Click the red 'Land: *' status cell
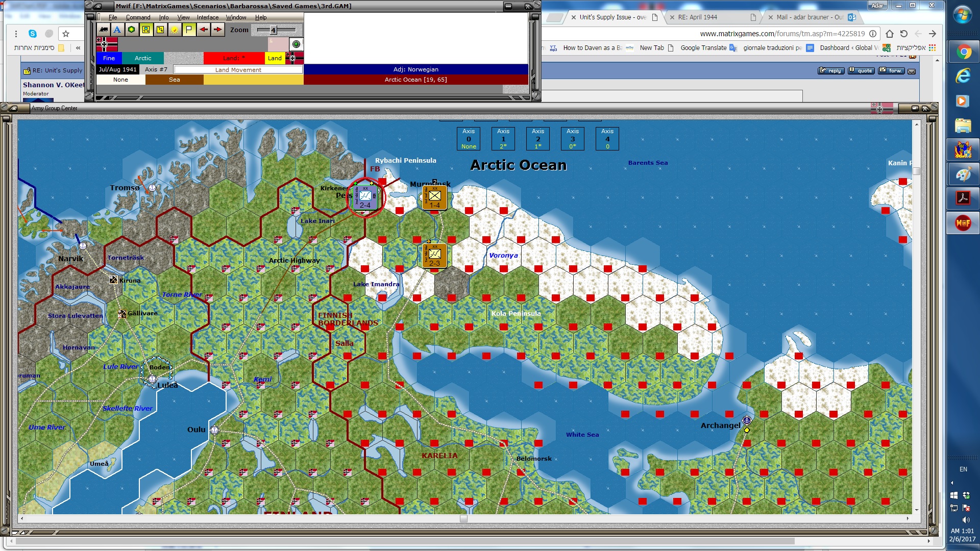 (x=234, y=58)
